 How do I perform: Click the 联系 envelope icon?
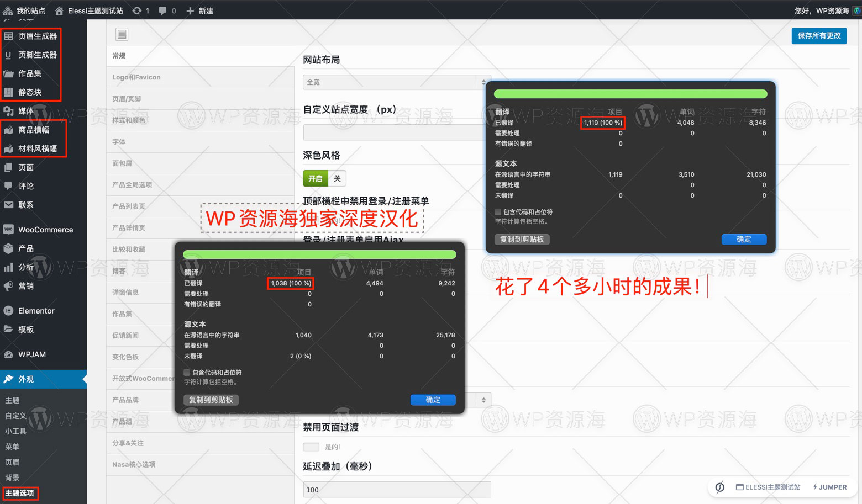tap(8, 205)
